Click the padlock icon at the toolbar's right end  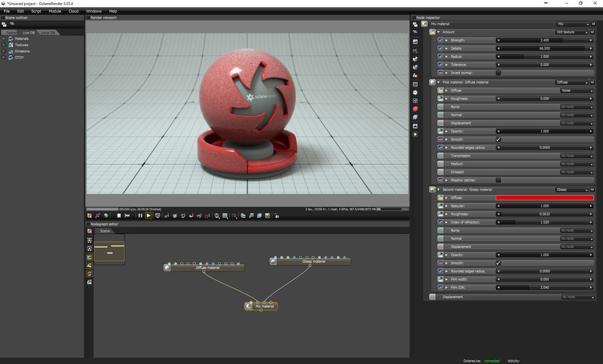(276, 216)
